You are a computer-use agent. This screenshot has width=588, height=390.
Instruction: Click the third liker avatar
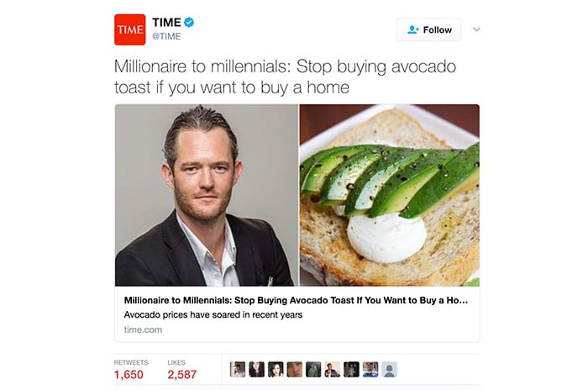(x=276, y=369)
